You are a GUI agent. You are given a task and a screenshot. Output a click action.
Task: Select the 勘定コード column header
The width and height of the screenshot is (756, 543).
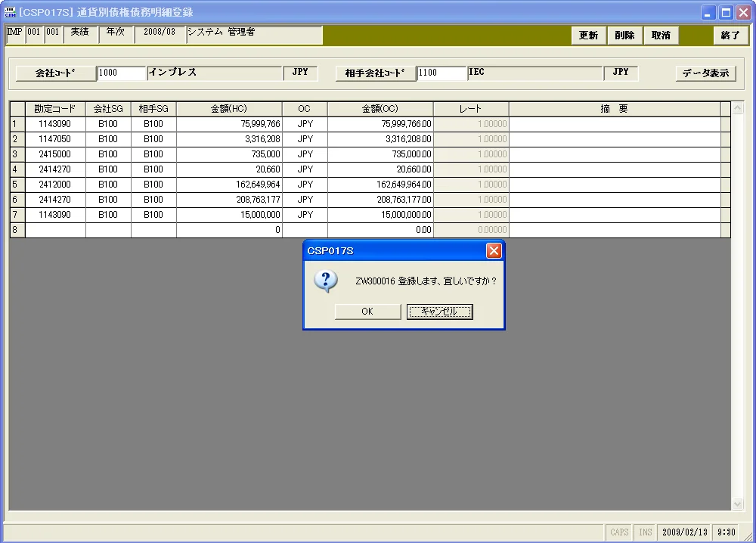tap(55, 109)
